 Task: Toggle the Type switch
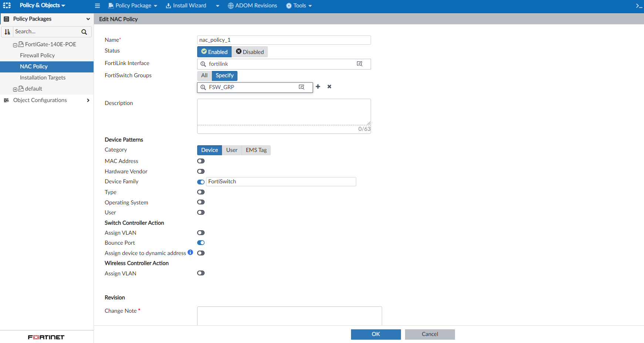point(201,192)
